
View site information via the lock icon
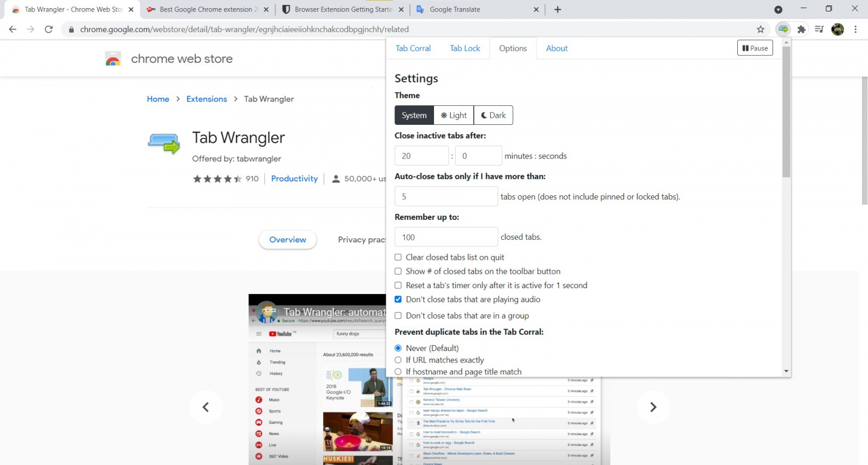click(71, 29)
